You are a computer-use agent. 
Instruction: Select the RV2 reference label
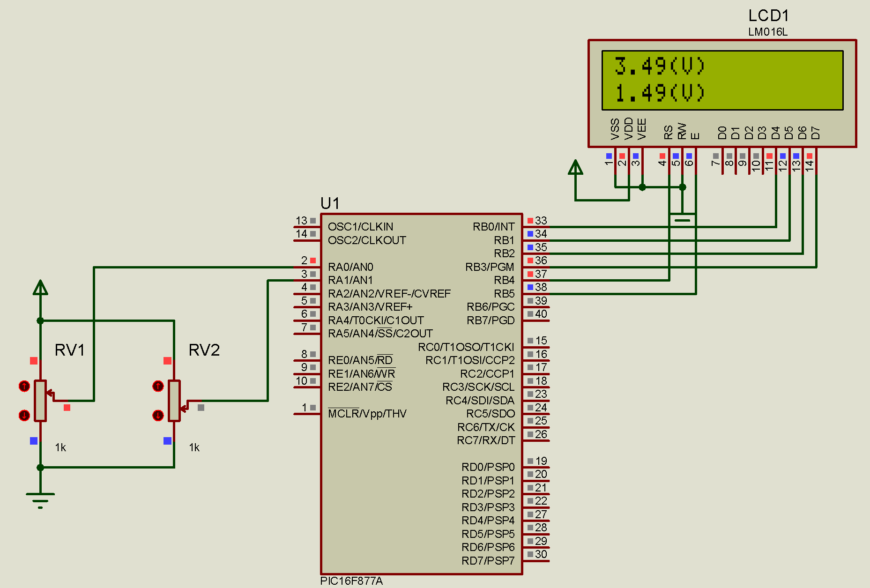pos(204,350)
